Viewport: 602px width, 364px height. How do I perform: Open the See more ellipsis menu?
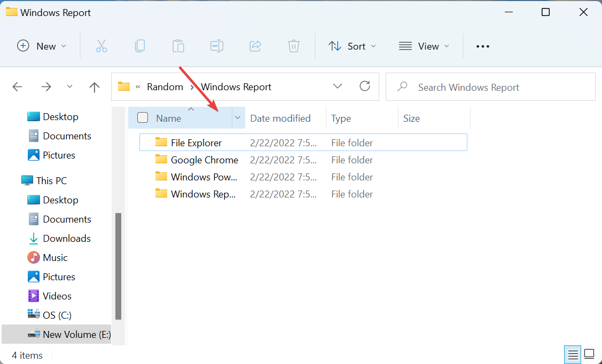tap(482, 46)
